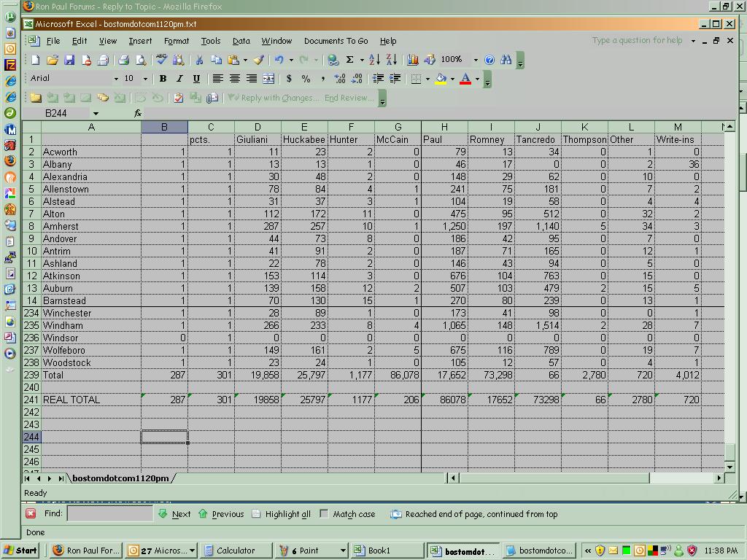
Task: Cut selection with the scissors icon
Action: 199,60
